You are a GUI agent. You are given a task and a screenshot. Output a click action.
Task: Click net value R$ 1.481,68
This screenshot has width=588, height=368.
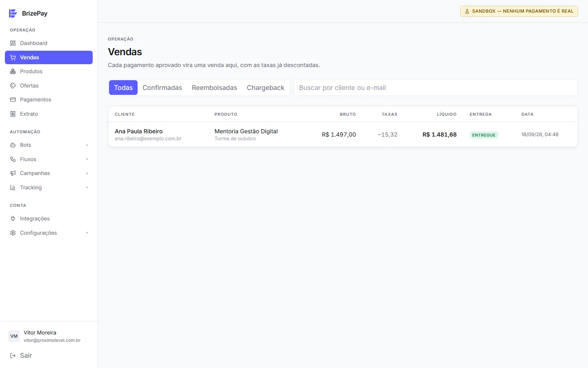(439, 135)
